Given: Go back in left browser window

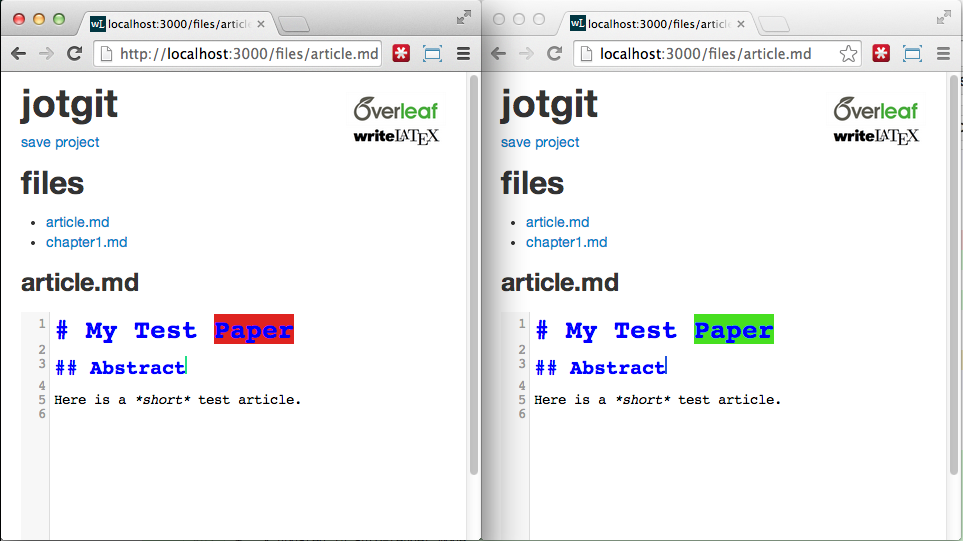Looking at the screenshot, I should [x=18, y=54].
